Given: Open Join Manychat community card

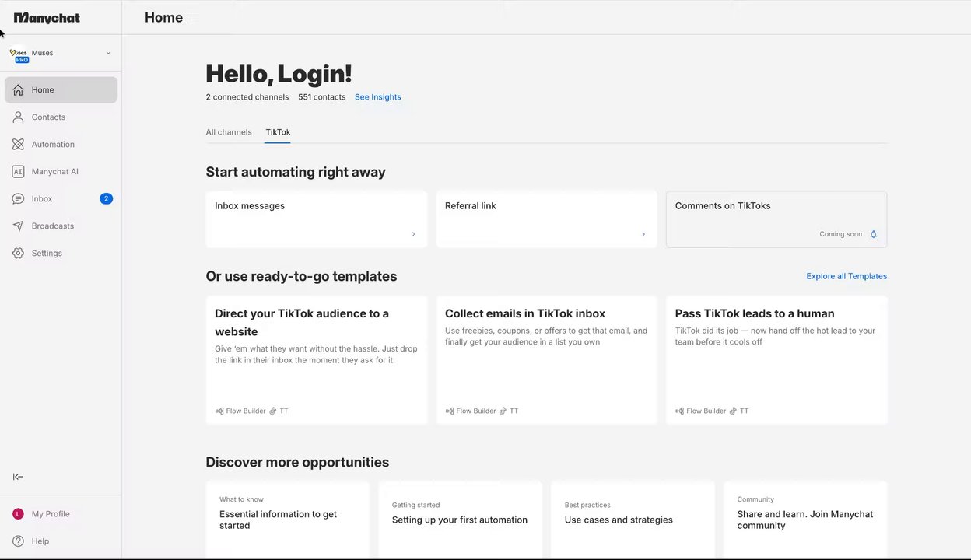Looking at the screenshot, I should [805, 520].
